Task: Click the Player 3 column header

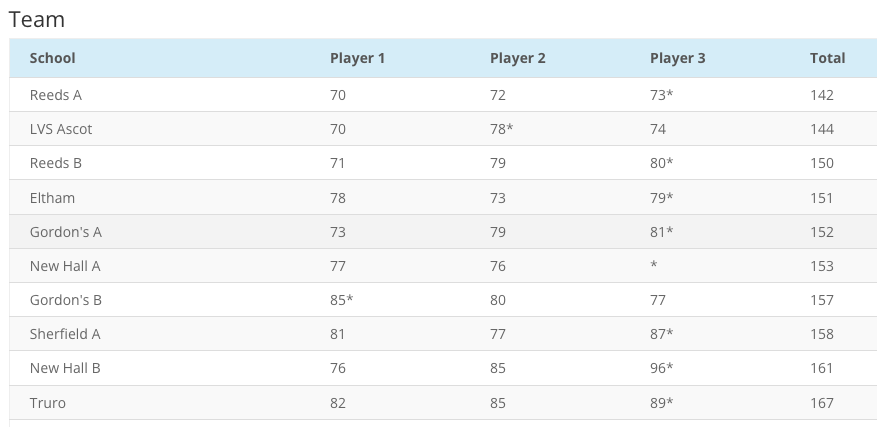Action: click(x=677, y=58)
